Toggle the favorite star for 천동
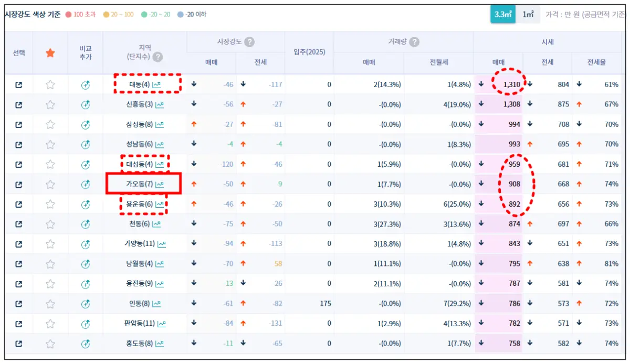630x364 pixels. click(x=50, y=224)
